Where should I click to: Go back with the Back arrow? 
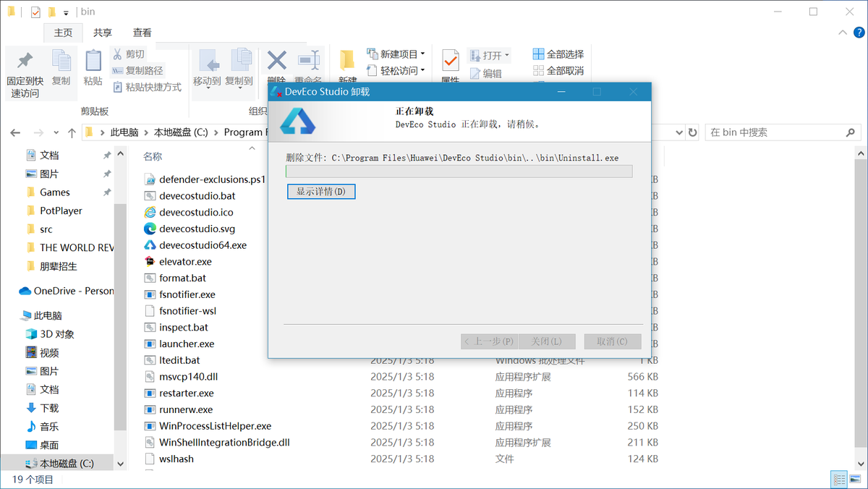pos(16,133)
